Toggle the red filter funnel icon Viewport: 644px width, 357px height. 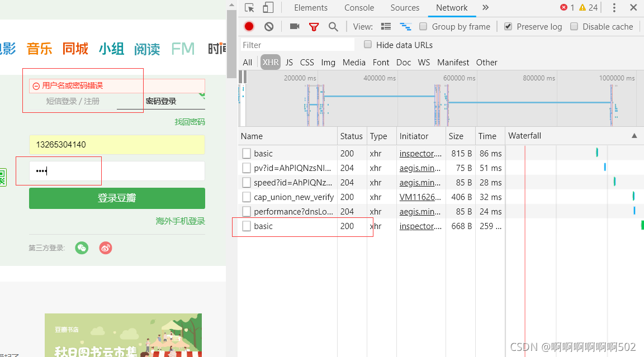pyautogui.click(x=314, y=27)
